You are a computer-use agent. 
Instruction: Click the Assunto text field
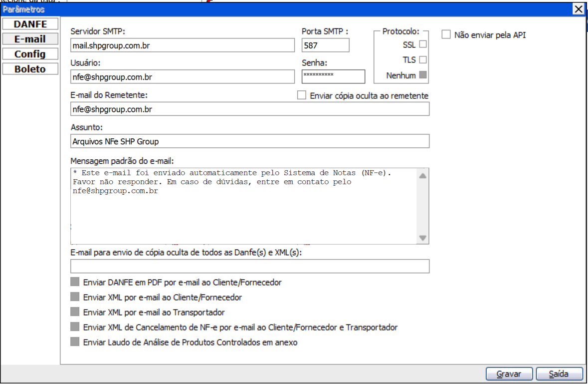point(249,141)
